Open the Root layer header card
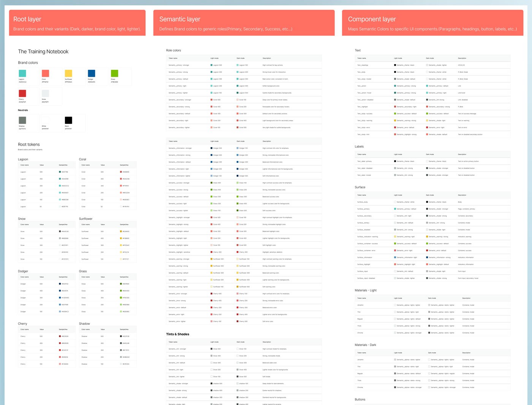This screenshot has height=405, width=532. click(x=77, y=23)
